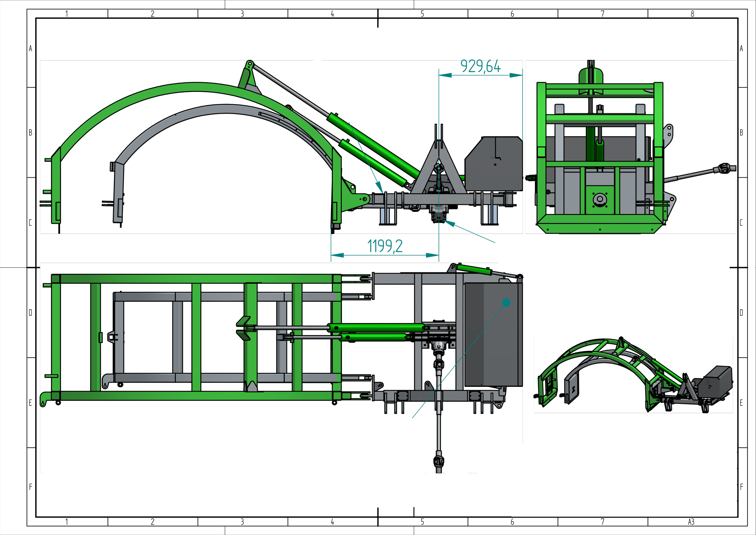Select the left arrowhead of the 1199,2 dimension
Image resolution: width=756 pixels, height=535 pixels.
337,255
